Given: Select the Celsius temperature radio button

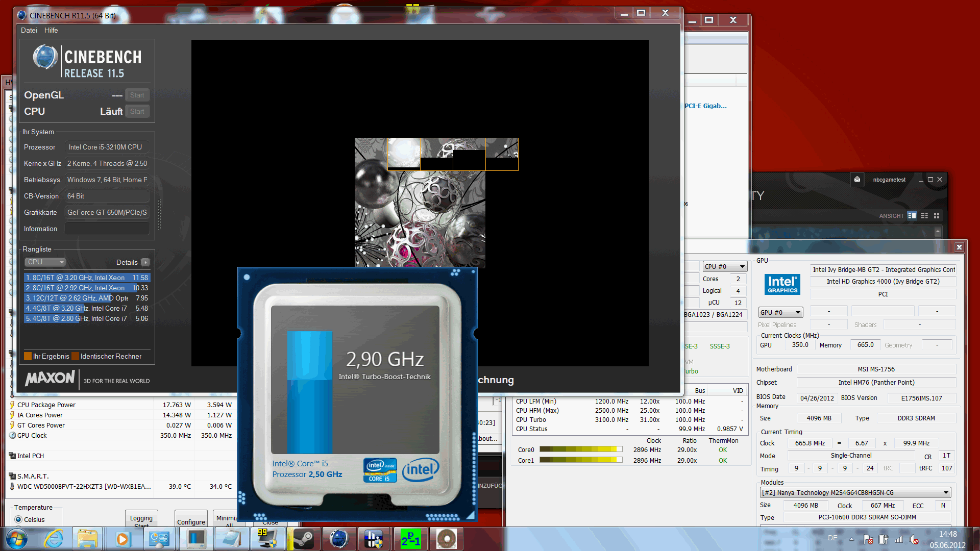Looking at the screenshot, I should 19,519.
